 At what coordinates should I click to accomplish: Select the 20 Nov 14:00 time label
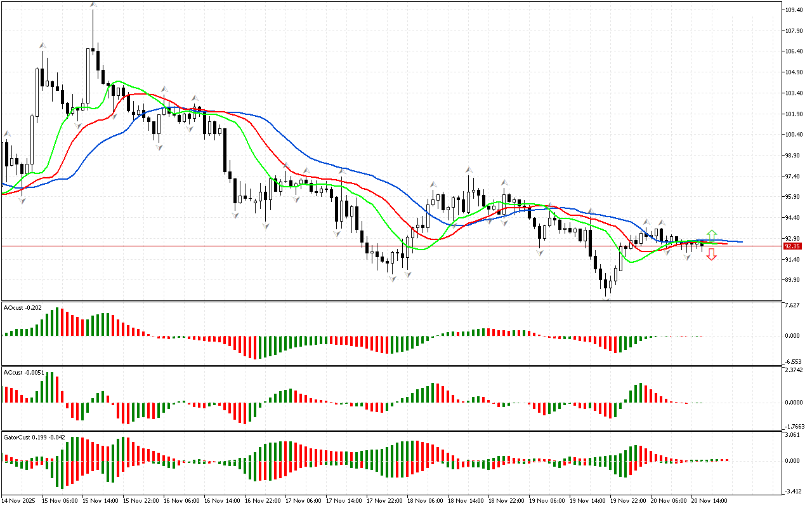point(709,501)
